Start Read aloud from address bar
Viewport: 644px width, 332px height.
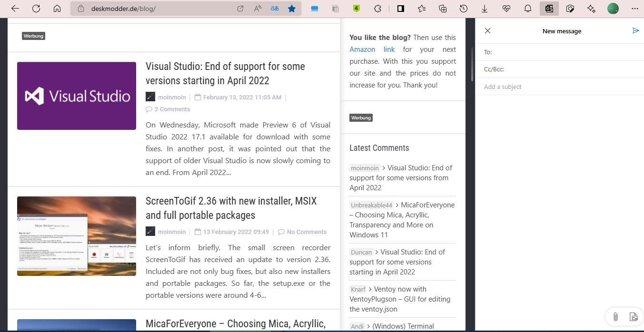[x=258, y=9]
